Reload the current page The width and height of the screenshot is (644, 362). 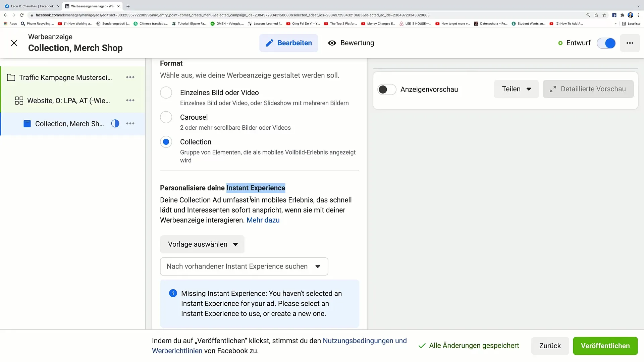coord(22,15)
